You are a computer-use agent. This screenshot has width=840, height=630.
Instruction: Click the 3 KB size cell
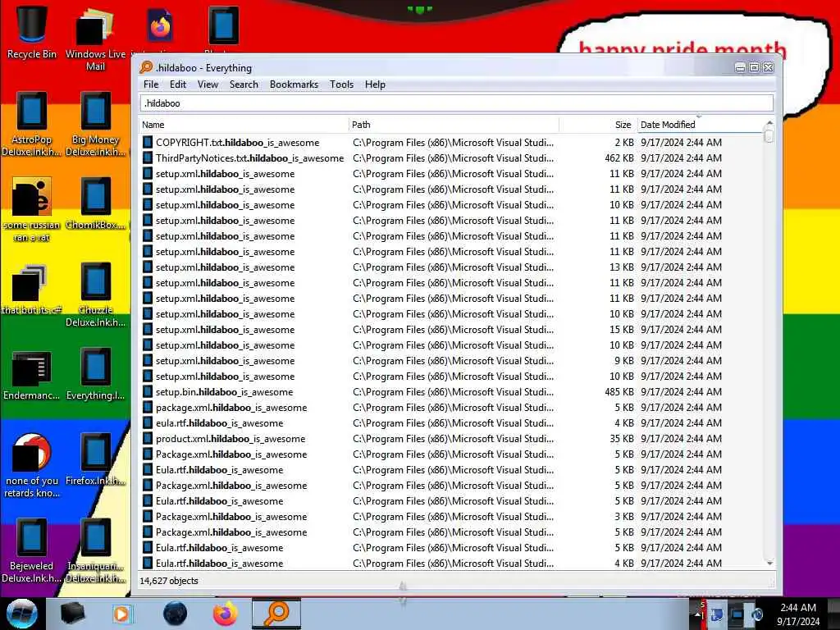pyautogui.click(x=624, y=517)
